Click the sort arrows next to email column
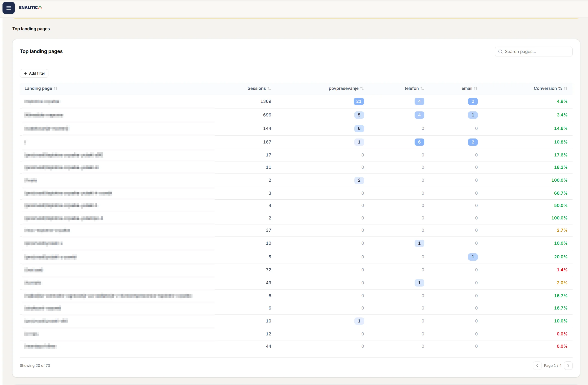The image size is (588, 385). [475, 88]
